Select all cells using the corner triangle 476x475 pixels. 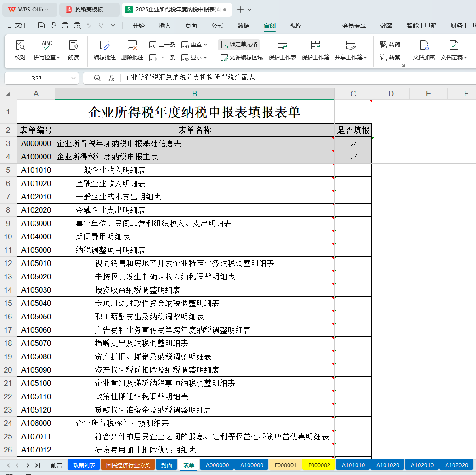(8, 94)
